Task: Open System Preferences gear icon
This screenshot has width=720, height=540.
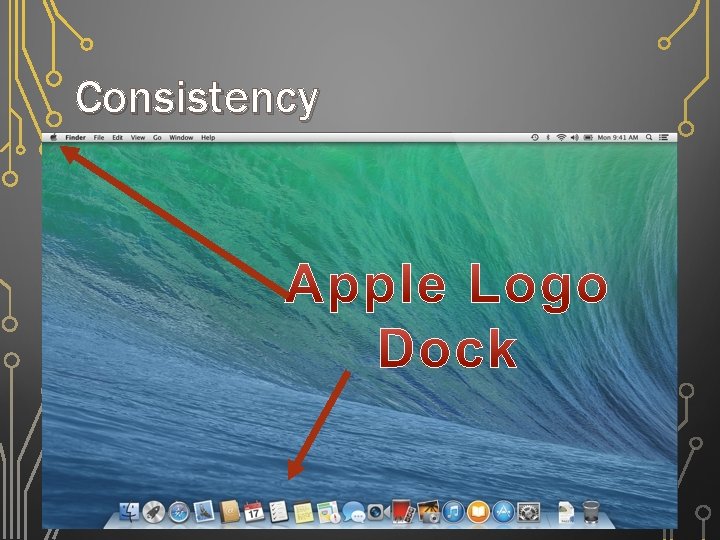Action: click(x=529, y=512)
